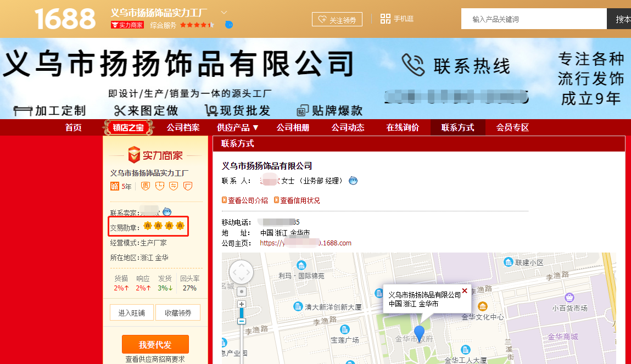This screenshot has width=631, height=364.
Task: Click the second orange guarantee shield icon
Action: pyautogui.click(x=160, y=186)
